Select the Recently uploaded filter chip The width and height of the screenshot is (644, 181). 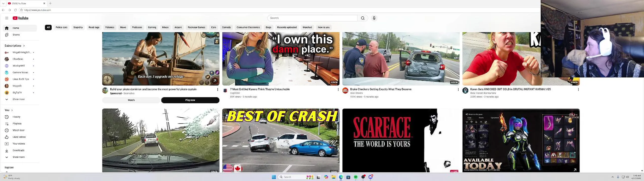287,27
